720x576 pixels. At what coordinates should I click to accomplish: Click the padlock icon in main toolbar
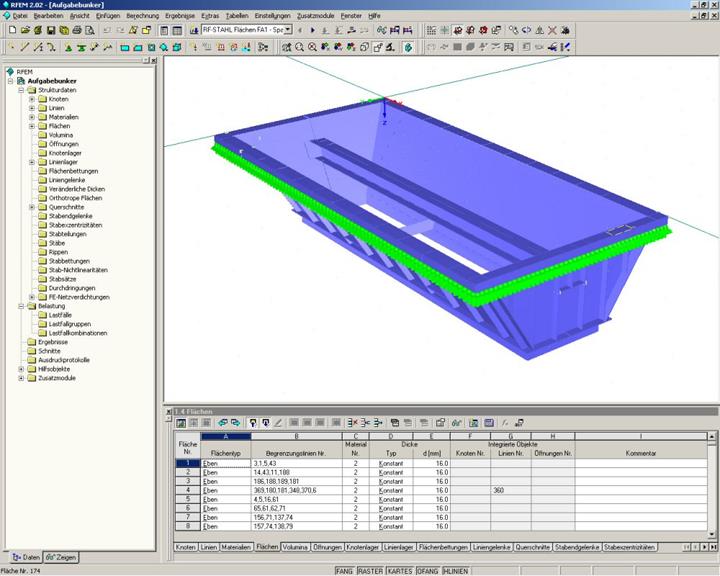[x=146, y=30]
